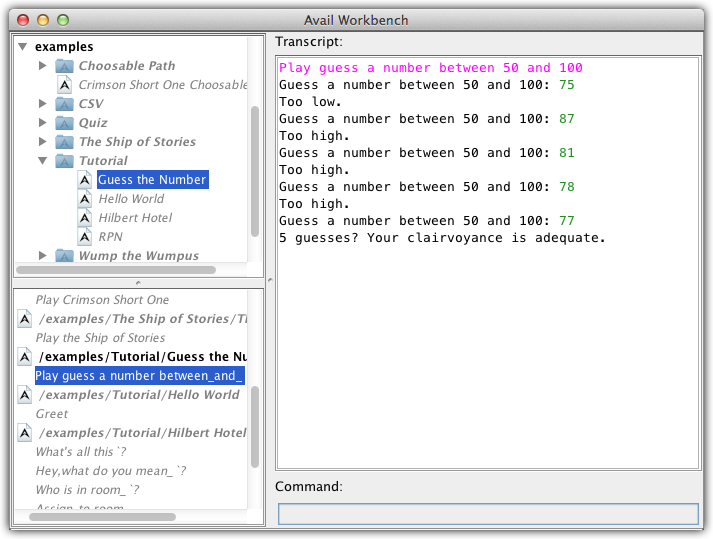Viewport: 713px width, 539px height.
Task: Select The Ship of Stories label
Action: tap(137, 142)
